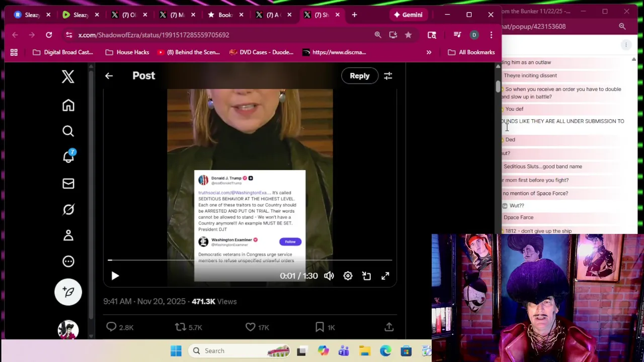Viewport: 644px width, 362px height.
Task: Play the video
Action: tap(115, 276)
